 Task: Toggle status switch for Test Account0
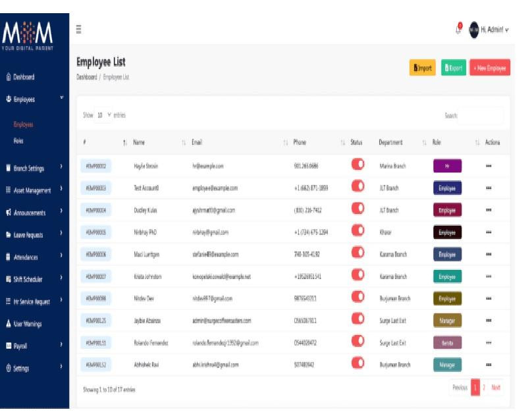pyautogui.click(x=358, y=188)
